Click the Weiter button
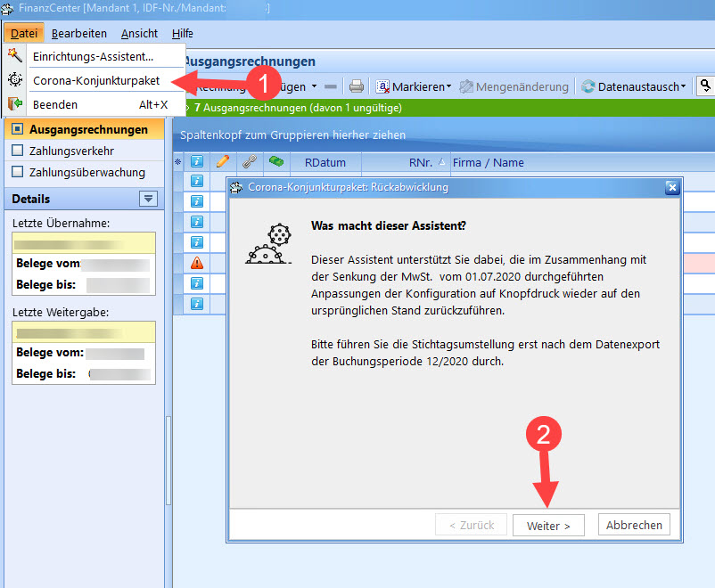 [548, 525]
